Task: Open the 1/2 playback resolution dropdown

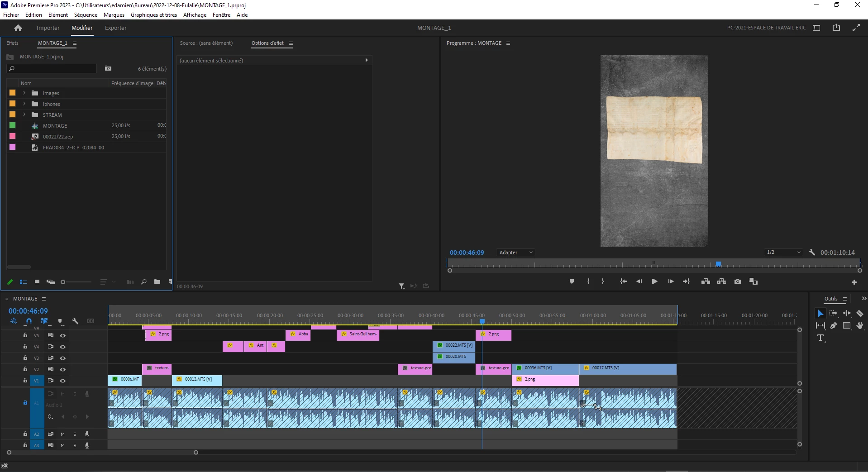Action: (783, 253)
